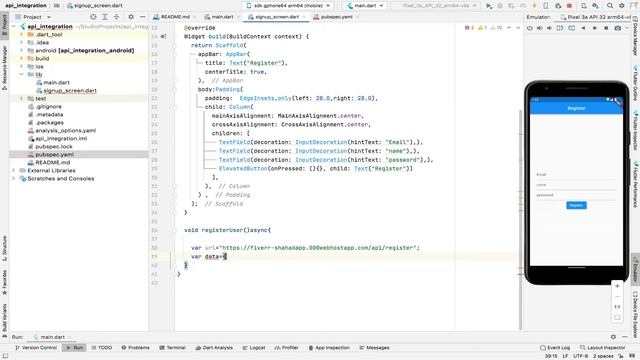Viewport: 640px width, 360px height.
Task: Open Problems tool window
Action: click(x=136, y=348)
